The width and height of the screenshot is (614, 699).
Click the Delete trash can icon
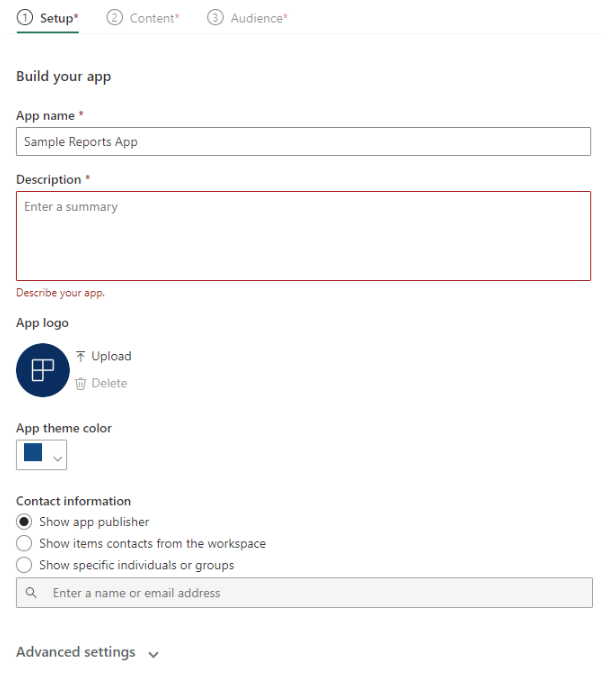coord(81,383)
